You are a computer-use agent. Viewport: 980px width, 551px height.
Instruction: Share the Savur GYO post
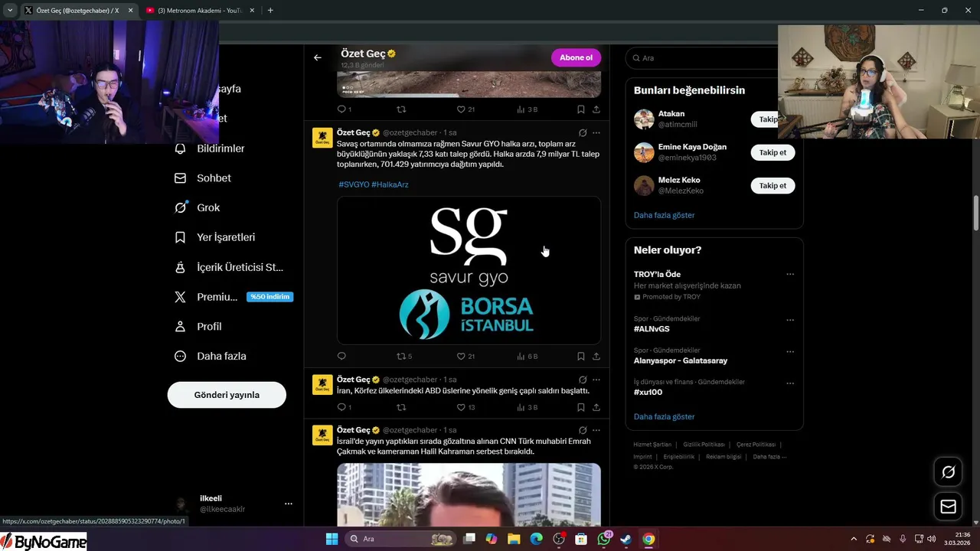(596, 356)
